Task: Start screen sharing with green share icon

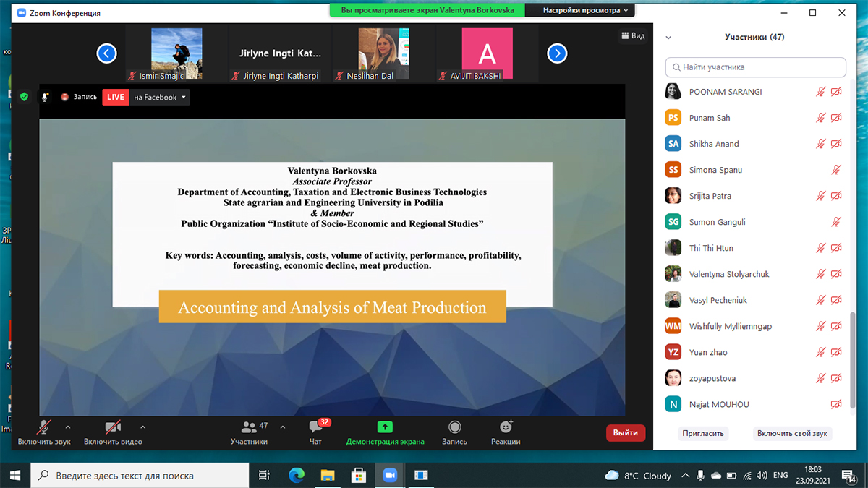Action: pos(385,428)
